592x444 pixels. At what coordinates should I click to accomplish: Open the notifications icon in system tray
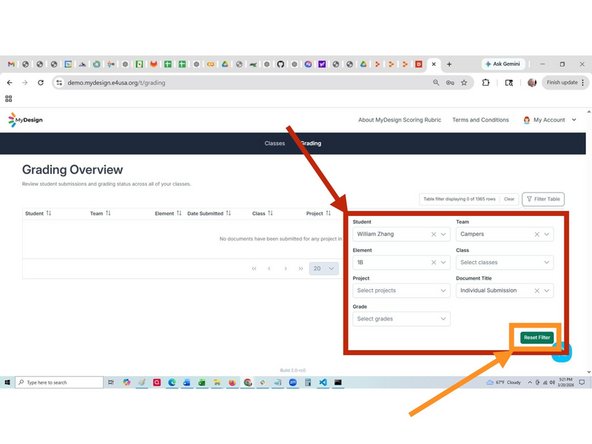582,382
